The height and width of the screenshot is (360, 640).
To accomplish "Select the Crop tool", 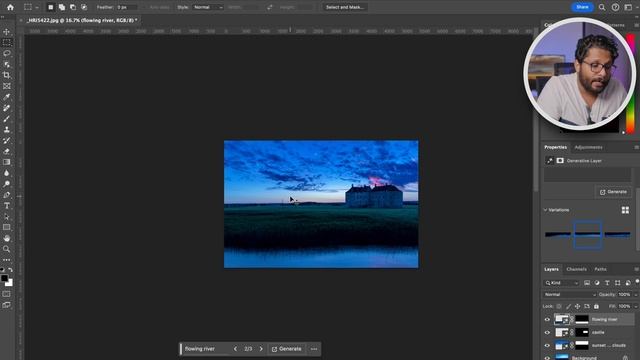I will [x=7, y=75].
